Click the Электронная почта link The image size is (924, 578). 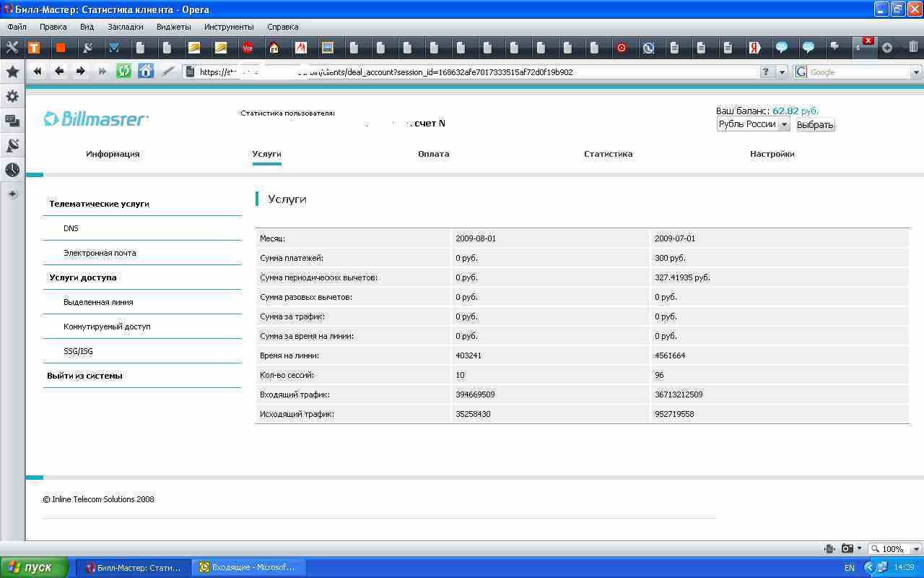[x=100, y=253]
